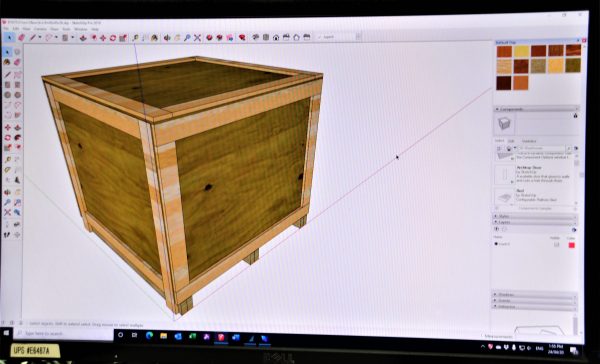Pick the Polygon tool in left tool set
The image size is (600, 364).
point(17,95)
